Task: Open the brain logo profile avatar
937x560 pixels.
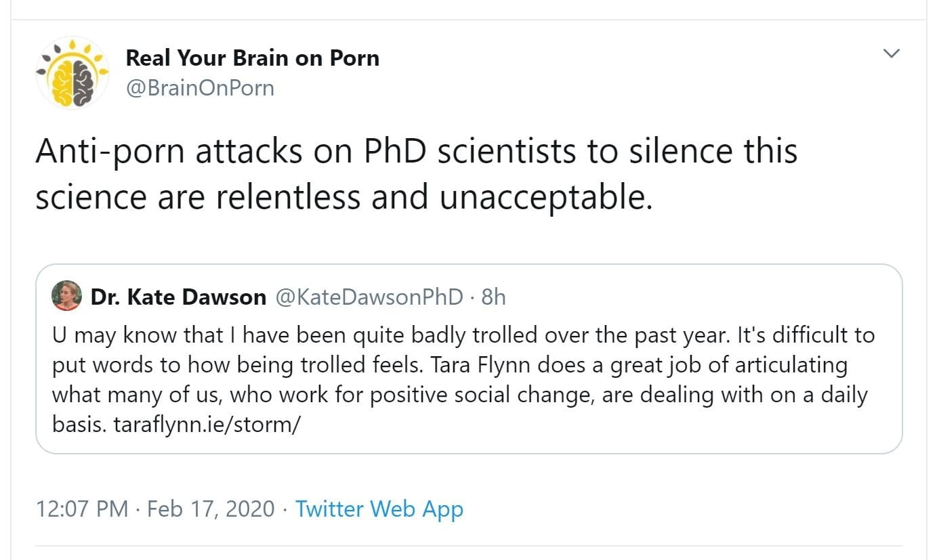Action: 72,72
